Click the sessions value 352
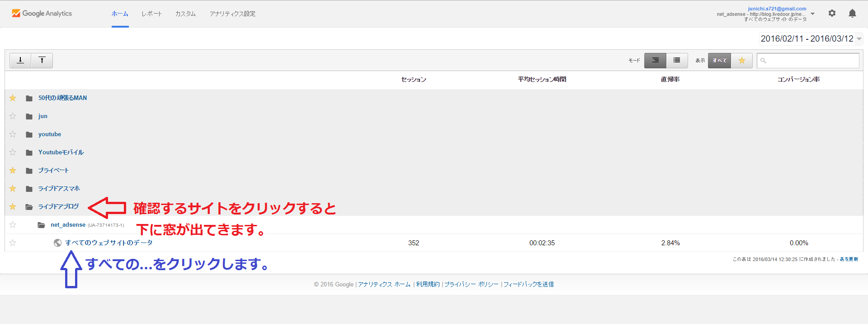868x324 pixels. [x=414, y=243]
